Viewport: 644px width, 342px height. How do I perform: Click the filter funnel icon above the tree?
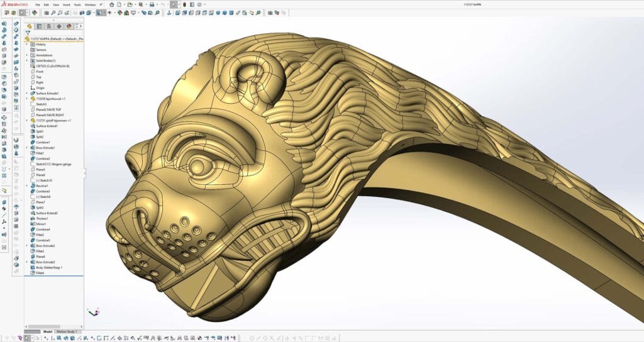click(28, 33)
